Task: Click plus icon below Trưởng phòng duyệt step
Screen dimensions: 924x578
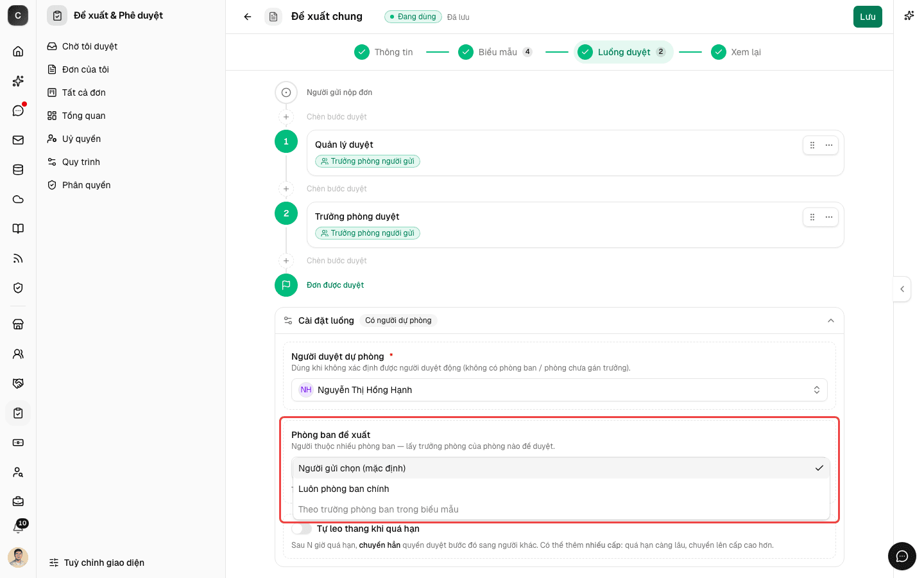Action: point(286,261)
